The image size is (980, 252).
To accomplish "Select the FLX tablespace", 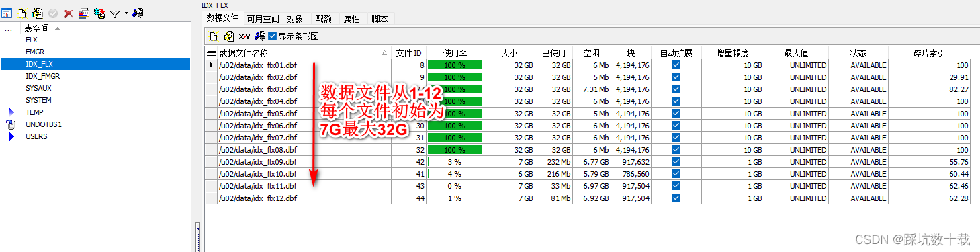I will pyautogui.click(x=32, y=40).
